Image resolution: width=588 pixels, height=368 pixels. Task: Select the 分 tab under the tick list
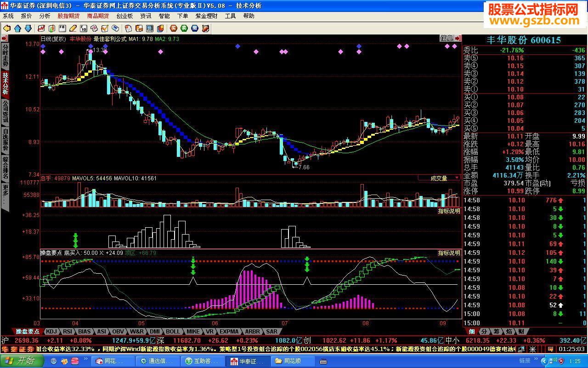click(x=484, y=331)
